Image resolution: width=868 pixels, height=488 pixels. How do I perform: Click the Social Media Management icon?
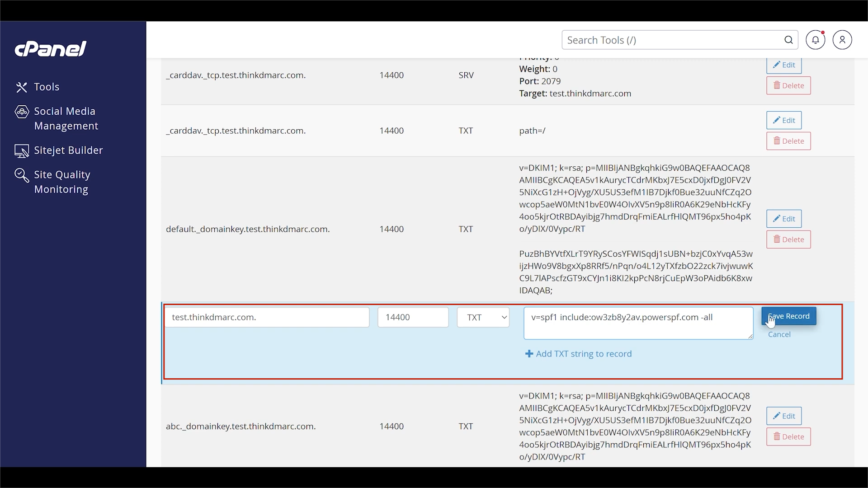pos(22,112)
